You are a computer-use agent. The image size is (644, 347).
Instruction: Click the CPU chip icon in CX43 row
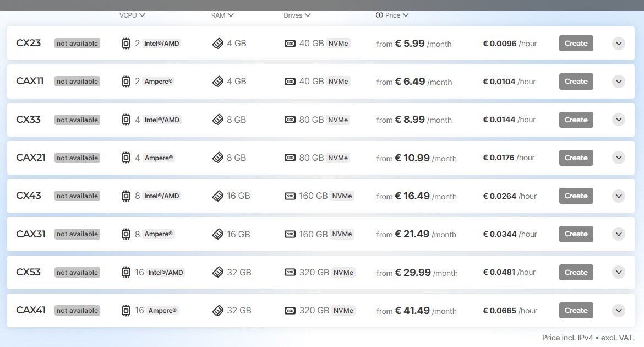pos(126,196)
